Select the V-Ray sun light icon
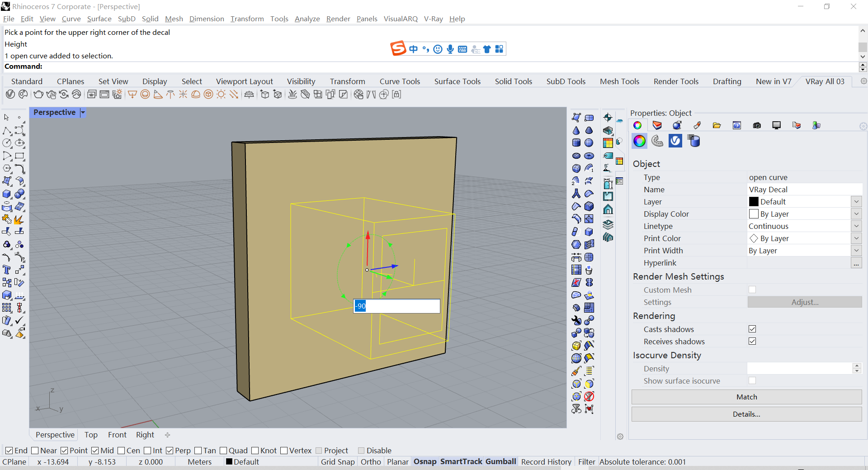Screen dimensions: 868x470 tap(221, 95)
